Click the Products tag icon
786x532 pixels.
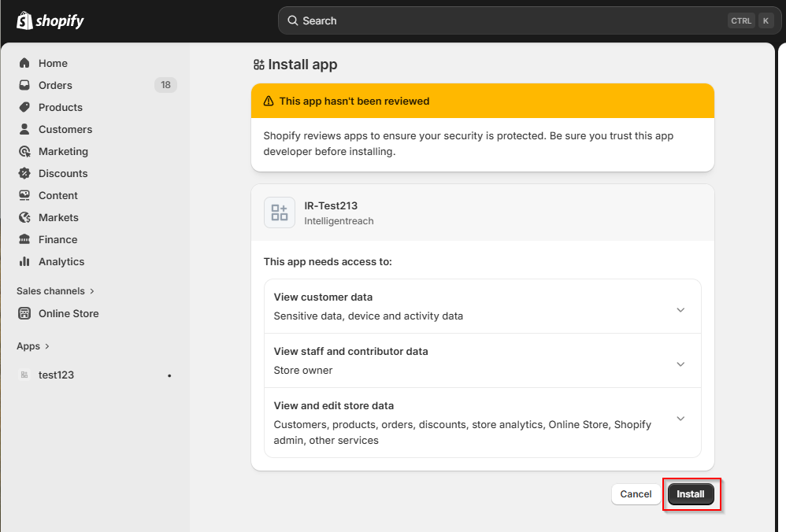click(24, 107)
